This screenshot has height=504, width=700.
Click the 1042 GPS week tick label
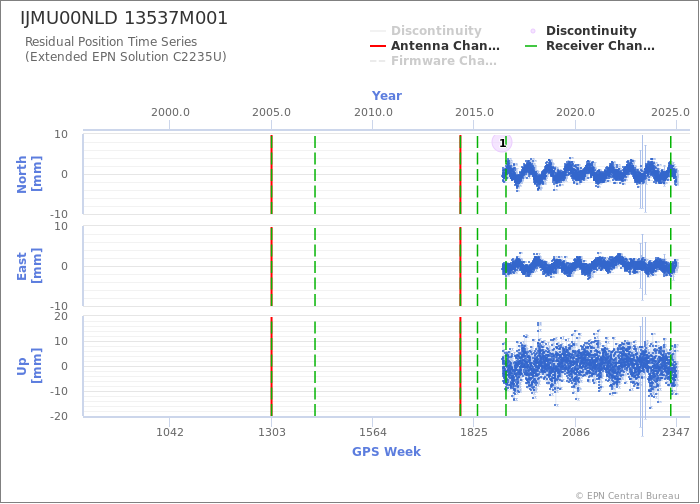tap(170, 432)
